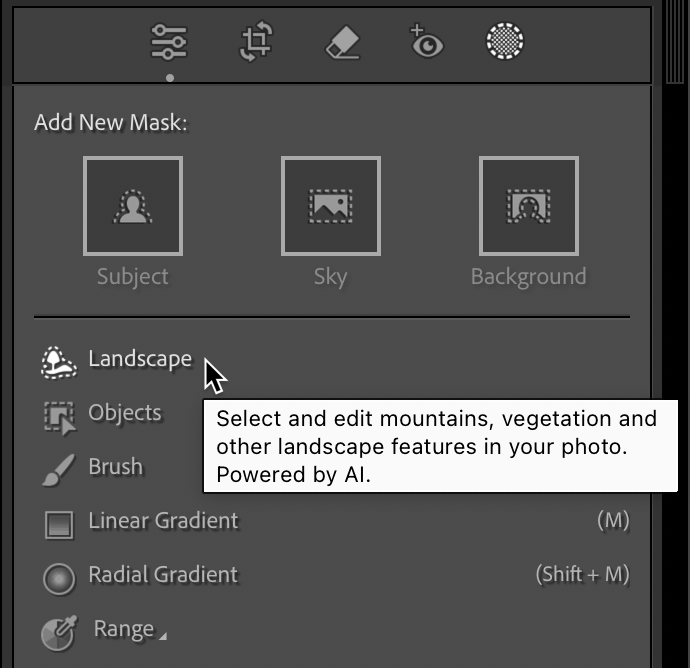Select the Masking tool icon
The image size is (690, 668).
point(505,41)
